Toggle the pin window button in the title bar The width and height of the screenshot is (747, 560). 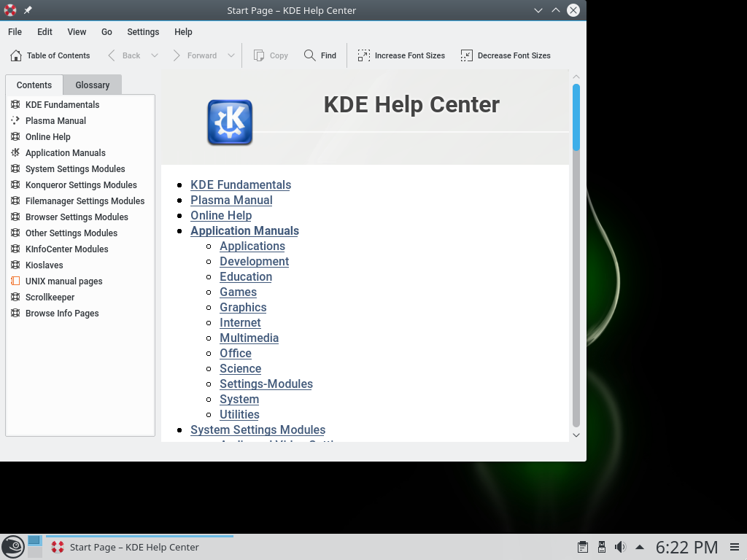(28, 10)
